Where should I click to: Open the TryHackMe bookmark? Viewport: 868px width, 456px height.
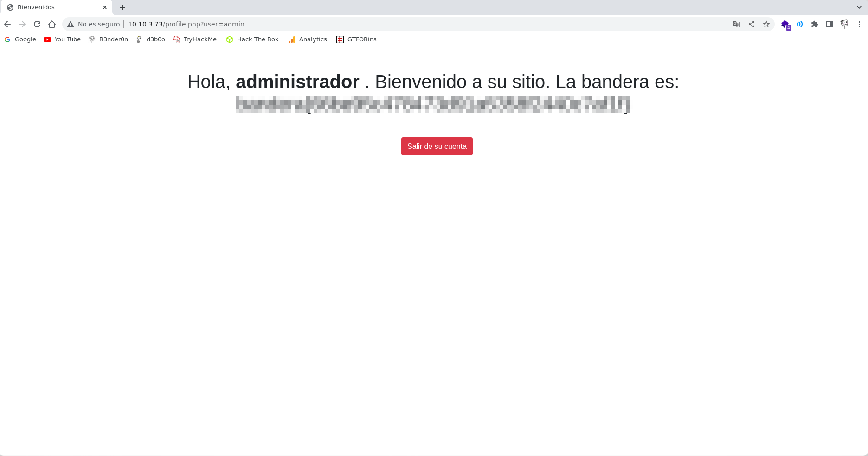pyautogui.click(x=195, y=39)
